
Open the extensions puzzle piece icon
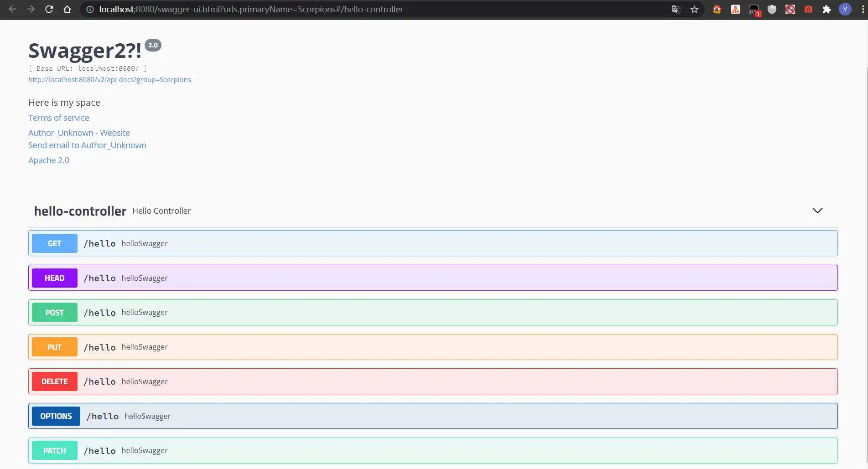(x=826, y=9)
